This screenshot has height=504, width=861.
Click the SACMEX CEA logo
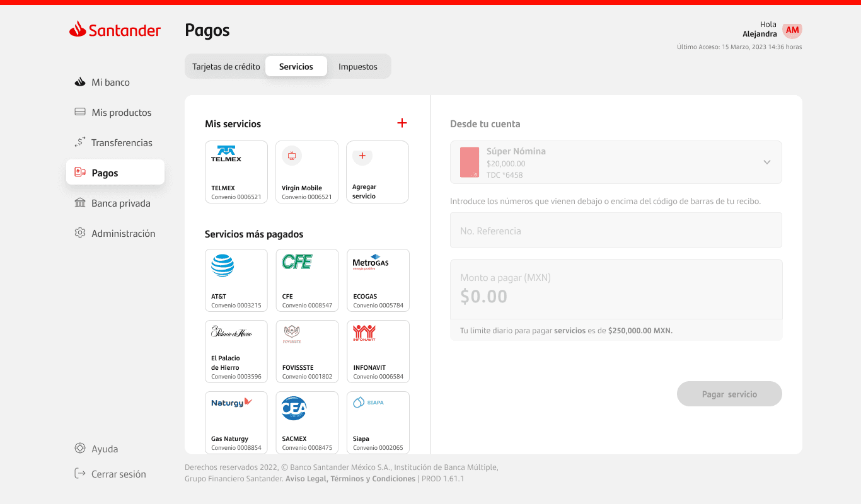pos(294,408)
